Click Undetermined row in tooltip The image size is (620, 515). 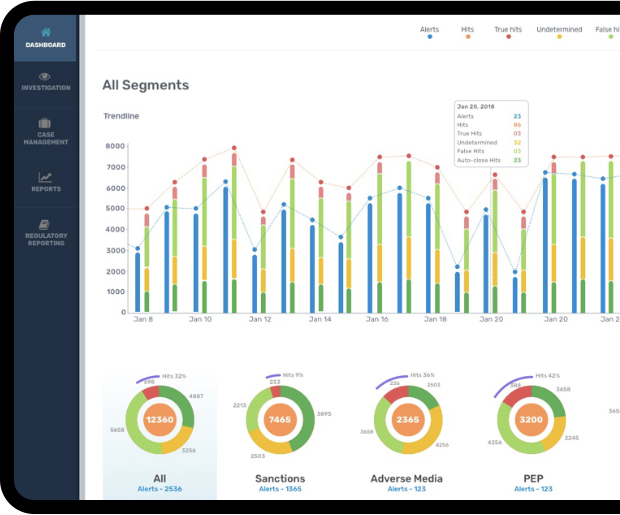coord(489,142)
